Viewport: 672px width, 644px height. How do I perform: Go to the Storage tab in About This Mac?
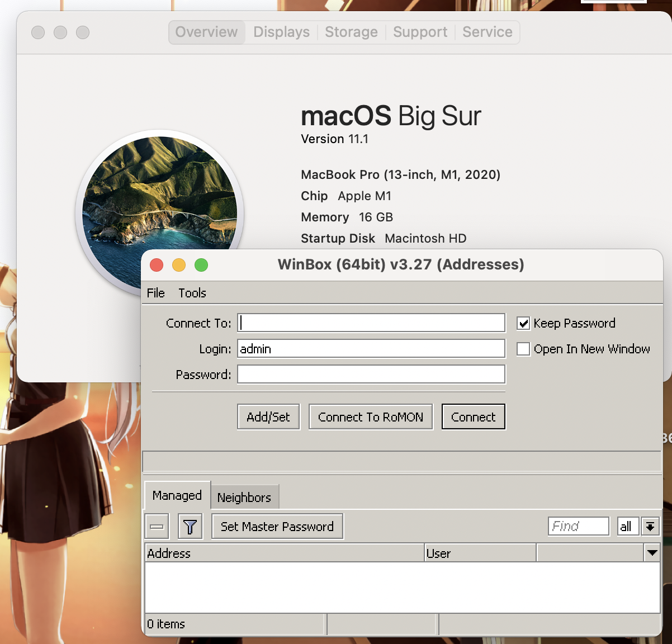[x=351, y=32]
